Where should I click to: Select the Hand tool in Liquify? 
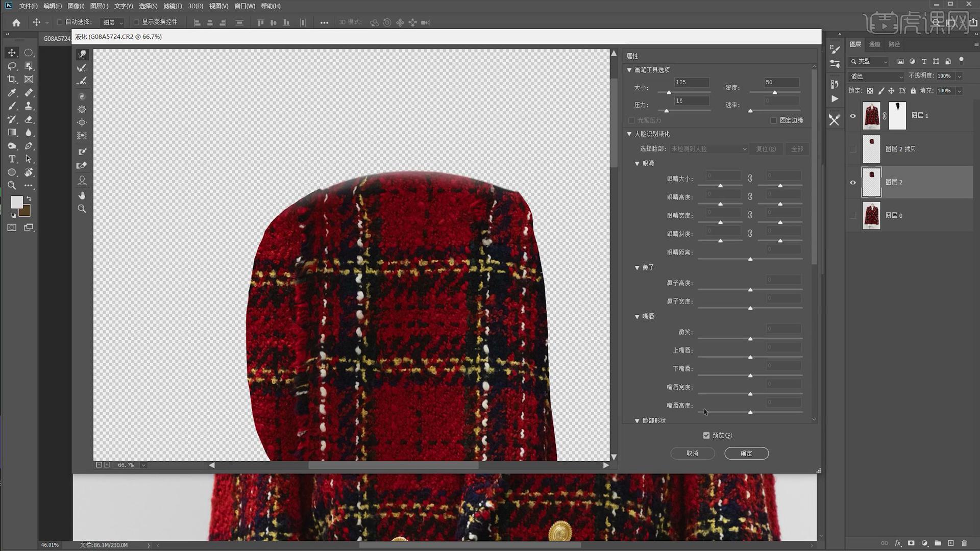point(82,195)
